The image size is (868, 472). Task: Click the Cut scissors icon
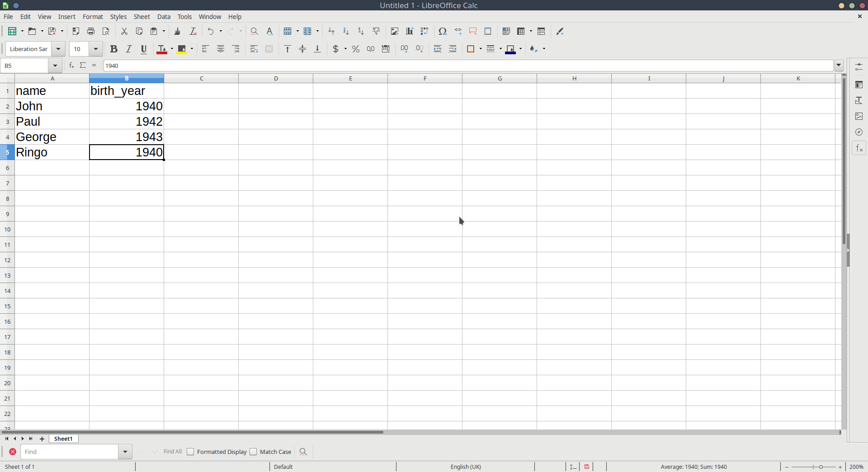coord(124,31)
